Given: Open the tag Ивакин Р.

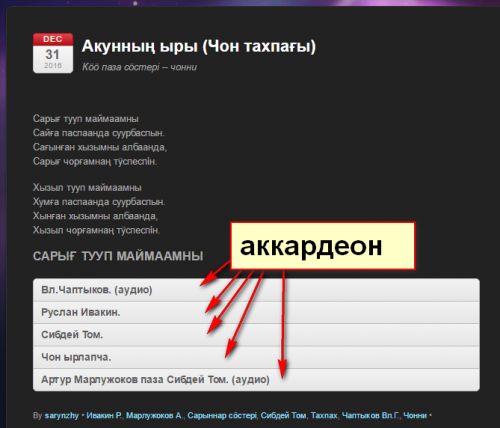Looking at the screenshot, I should click(104, 416).
